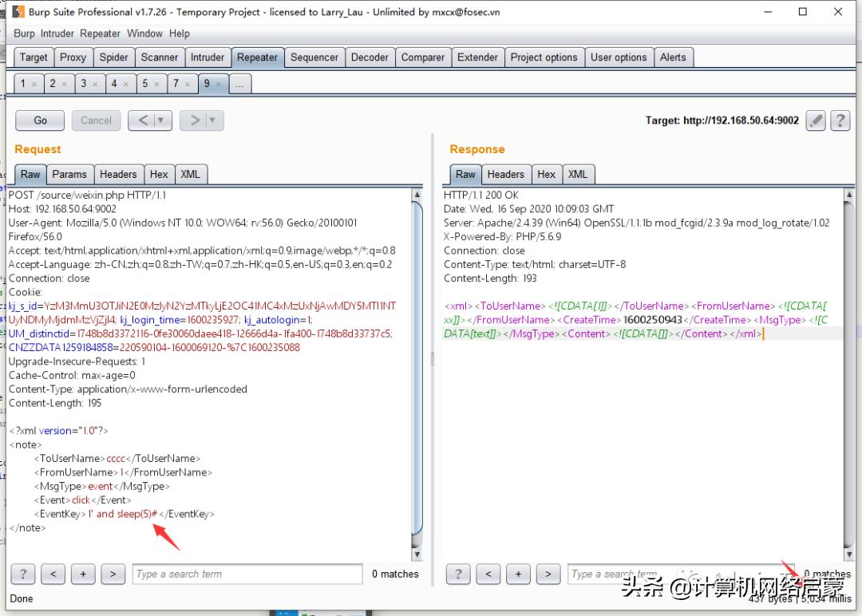Select the Repeater tool tab
Image resolution: width=862 pixels, height=616 pixels.
coord(257,57)
